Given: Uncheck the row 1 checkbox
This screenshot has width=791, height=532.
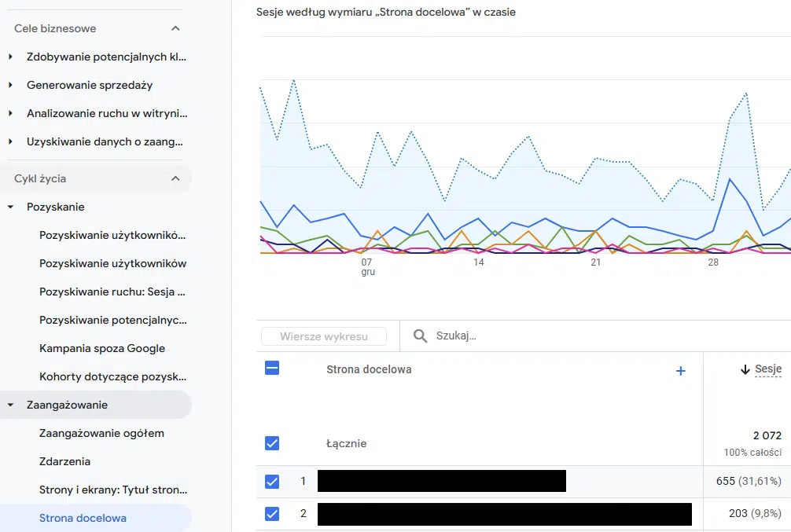Looking at the screenshot, I should pyautogui.click(x=272, y=481).
